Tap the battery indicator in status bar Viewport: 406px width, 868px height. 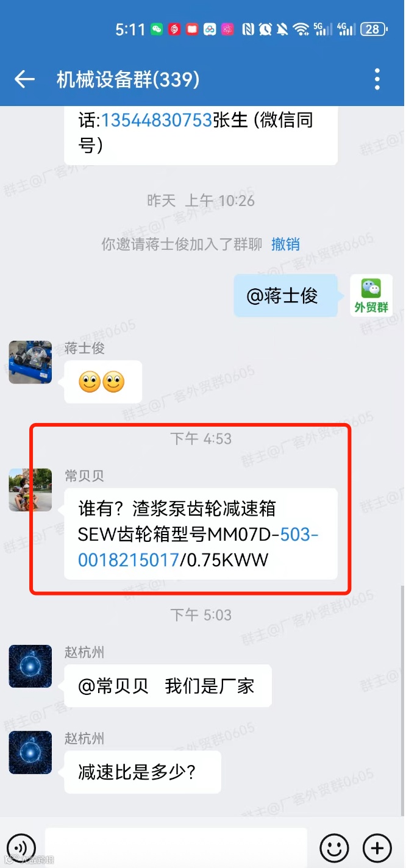click(372, 29)
